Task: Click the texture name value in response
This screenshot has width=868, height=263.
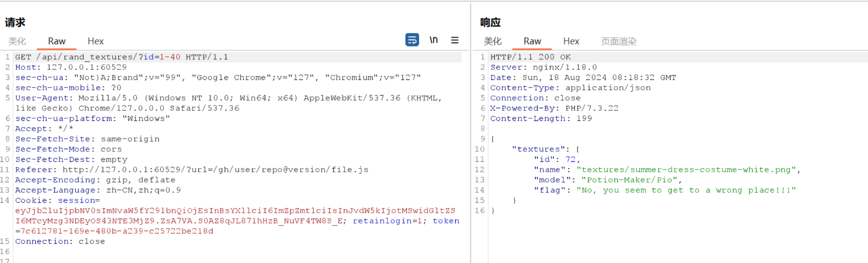Action: (688, 170)
